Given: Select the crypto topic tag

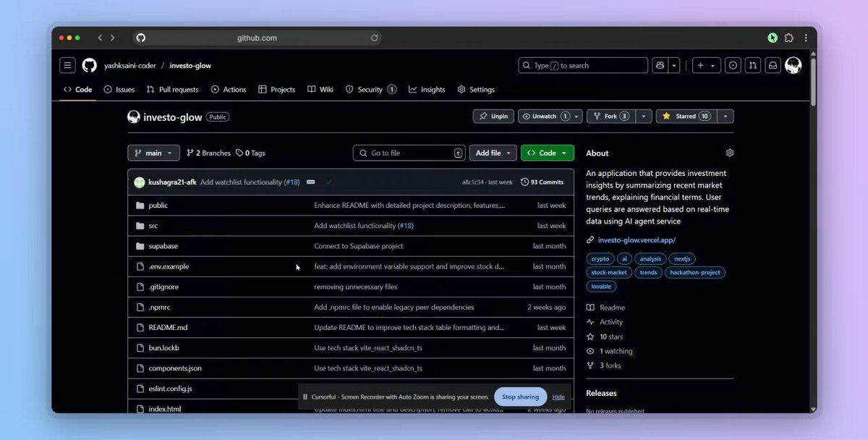Looking at the screenshot, I should [x=600, y=258].
